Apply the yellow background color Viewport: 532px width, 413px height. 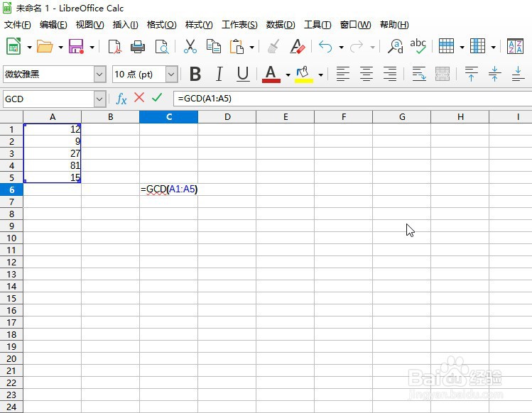click(x=304, y=74)
